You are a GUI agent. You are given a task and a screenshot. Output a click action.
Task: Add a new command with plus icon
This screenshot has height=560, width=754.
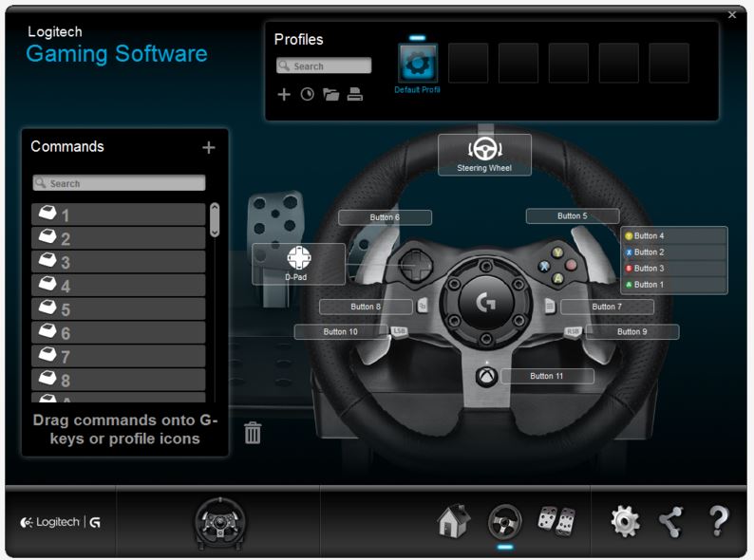[208, 147]
